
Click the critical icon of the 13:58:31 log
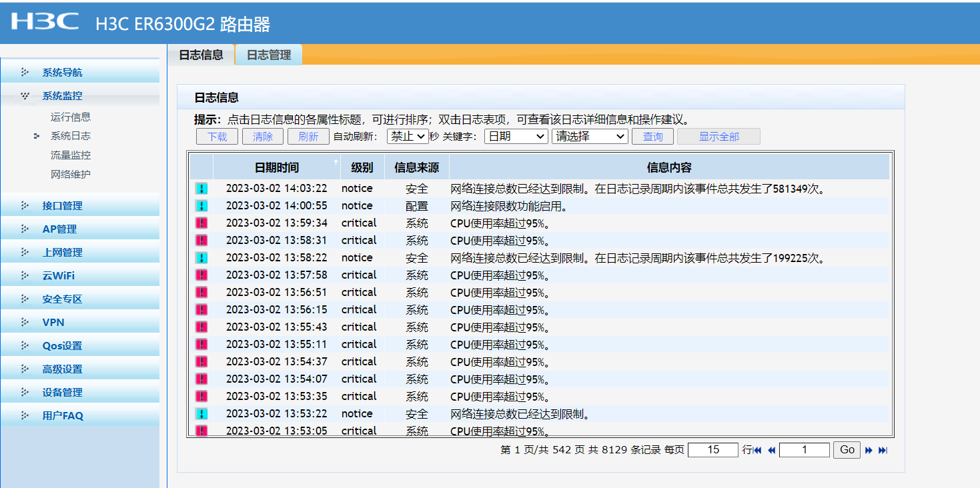coord(201,241)
